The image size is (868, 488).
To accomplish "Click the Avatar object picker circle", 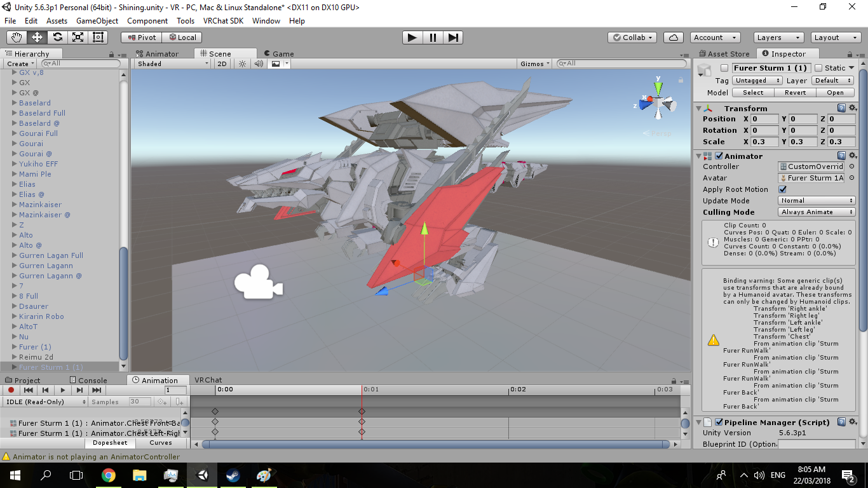I will coord(852,178).
